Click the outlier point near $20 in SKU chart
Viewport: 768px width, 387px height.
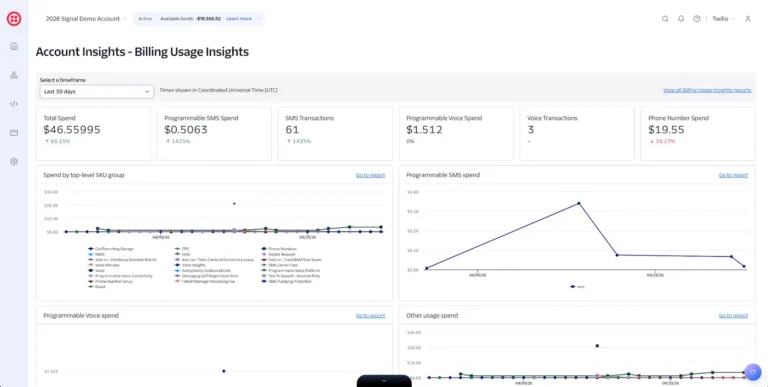tap(234, 203)
